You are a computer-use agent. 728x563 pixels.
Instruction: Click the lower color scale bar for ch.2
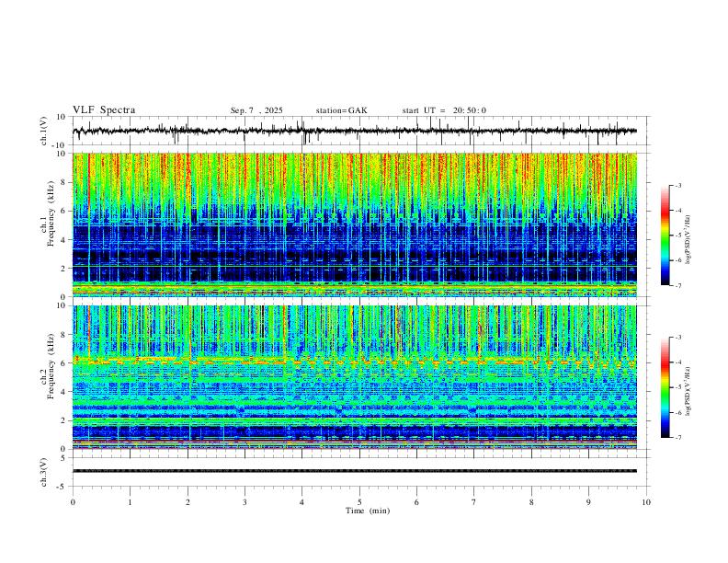click(x=665, y=387)
